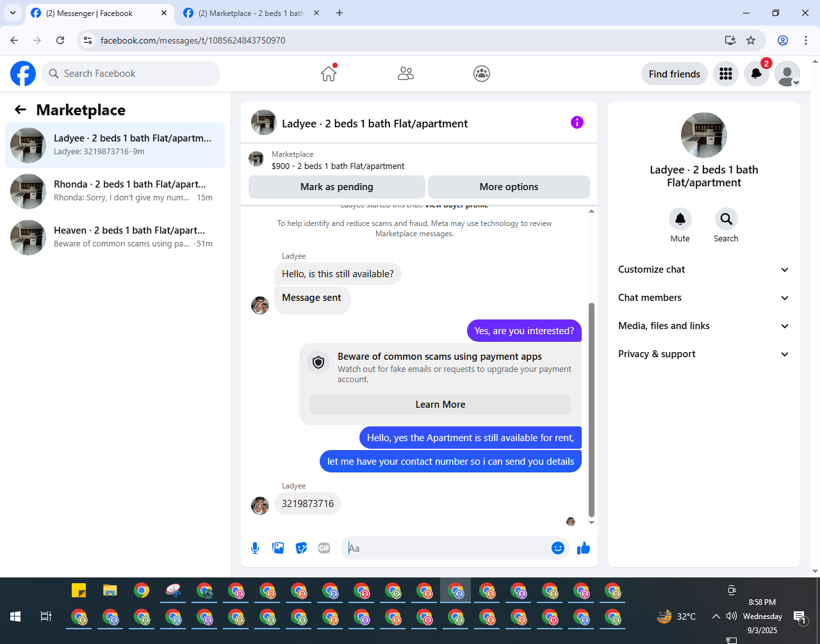Close the Messenger | Facebook tab

coord(164,13)
